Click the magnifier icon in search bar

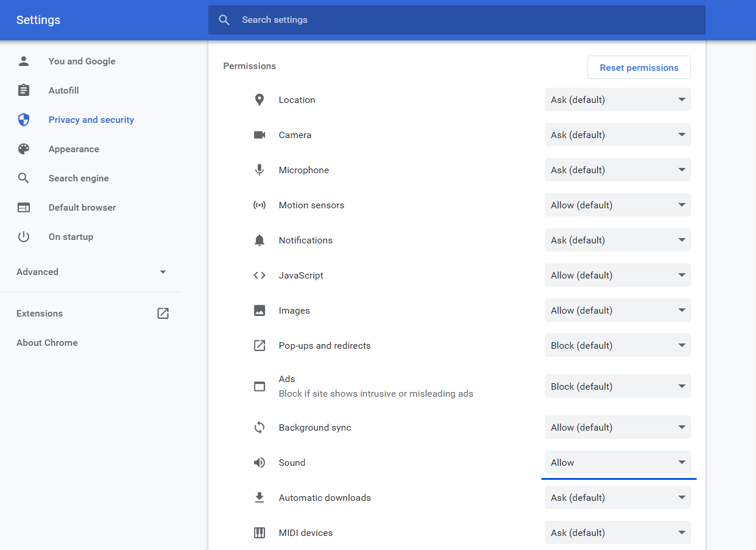point(224,20)
